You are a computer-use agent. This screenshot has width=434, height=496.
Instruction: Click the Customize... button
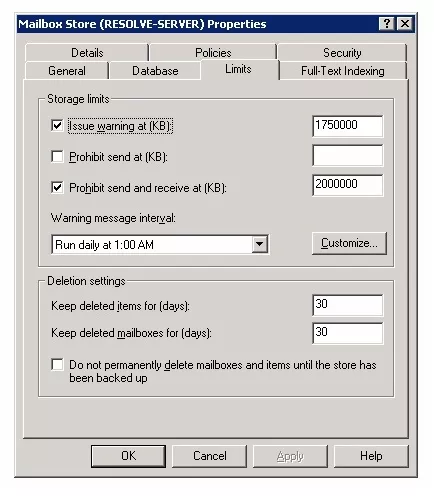[349, 243]
